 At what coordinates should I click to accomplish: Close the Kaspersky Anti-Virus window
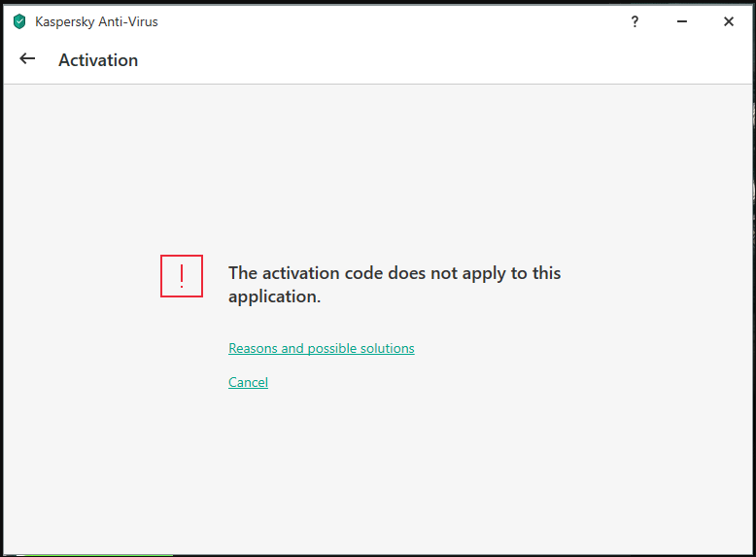pyautogui.click(x=729, y=21)
